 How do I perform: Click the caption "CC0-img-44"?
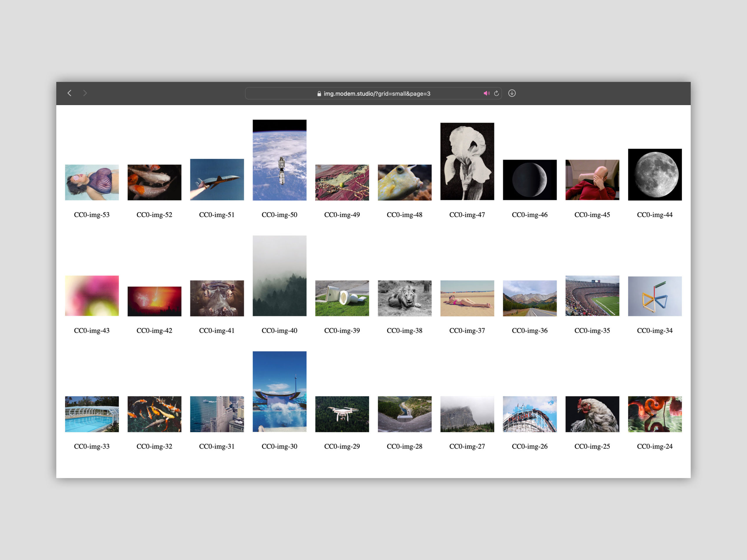point(655,215)
